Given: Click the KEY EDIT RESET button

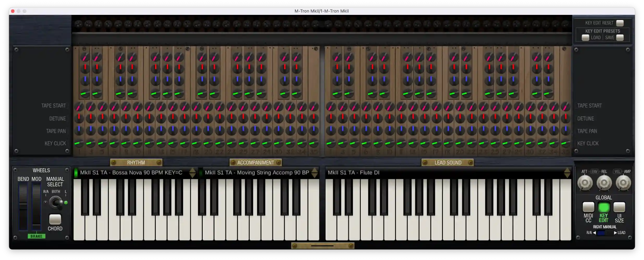Looking at the screenshot, I should pos(620,23).
